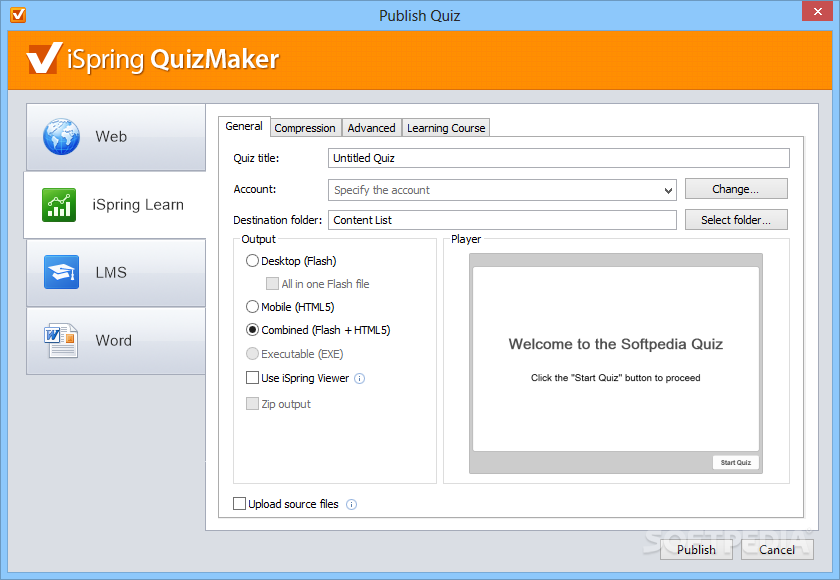The height and width of the screenshot is (580, 840).
Task: Click the title bar app icon
Action: click(x=18, y=15)
